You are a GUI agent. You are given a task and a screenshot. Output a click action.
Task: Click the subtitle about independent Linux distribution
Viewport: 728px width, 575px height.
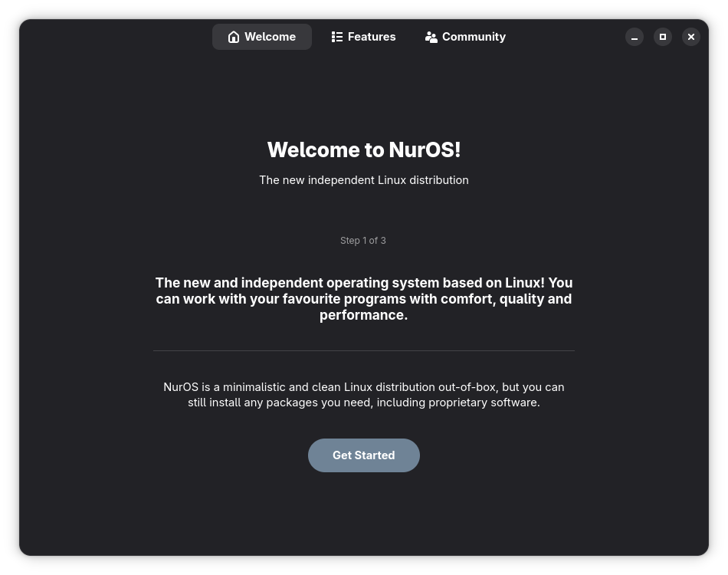tap(364, 180)
